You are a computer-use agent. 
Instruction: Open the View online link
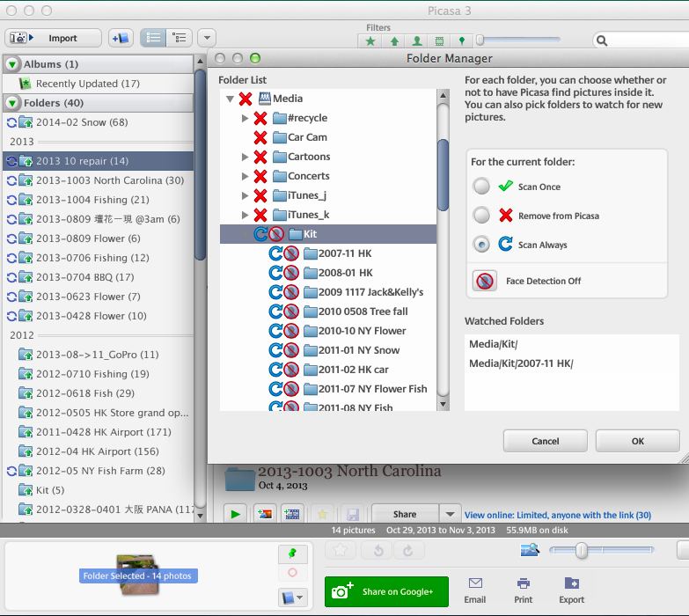[558, 515]
